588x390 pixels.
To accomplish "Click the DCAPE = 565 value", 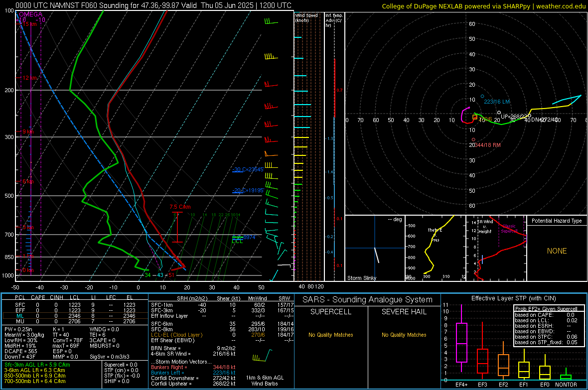I will pyautogui.click(x=21, y=351).
